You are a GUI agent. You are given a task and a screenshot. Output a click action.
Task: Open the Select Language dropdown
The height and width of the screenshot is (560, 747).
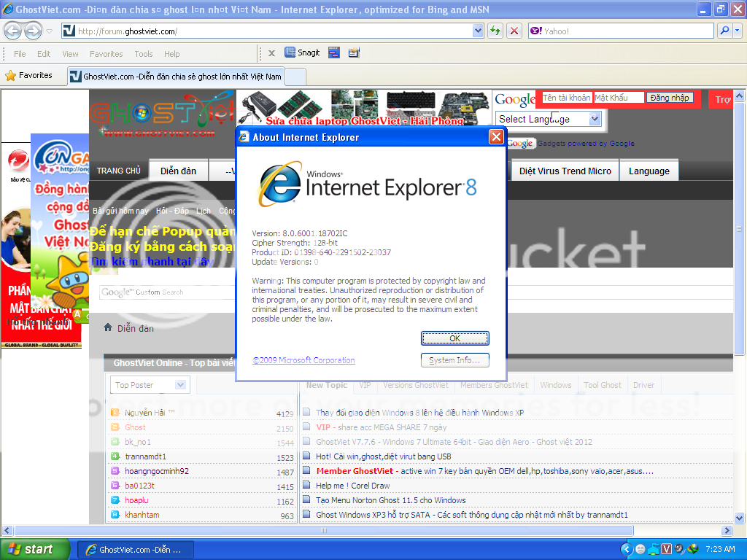[x=549, y=119]
